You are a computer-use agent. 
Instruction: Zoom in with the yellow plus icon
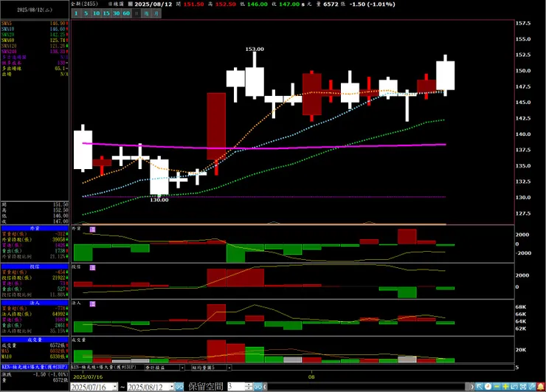pos(505,386)
